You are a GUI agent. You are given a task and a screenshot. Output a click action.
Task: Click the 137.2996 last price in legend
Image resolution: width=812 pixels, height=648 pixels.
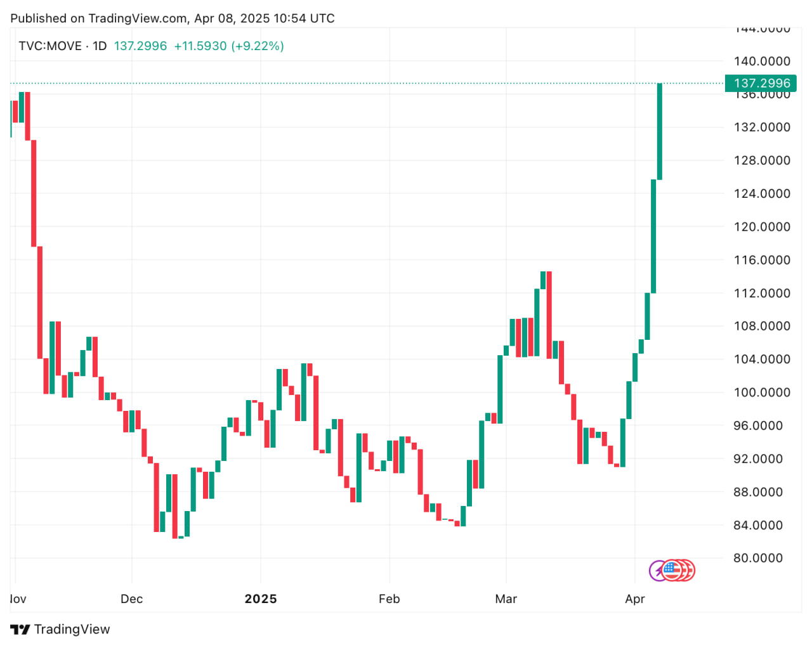[140, 46]
